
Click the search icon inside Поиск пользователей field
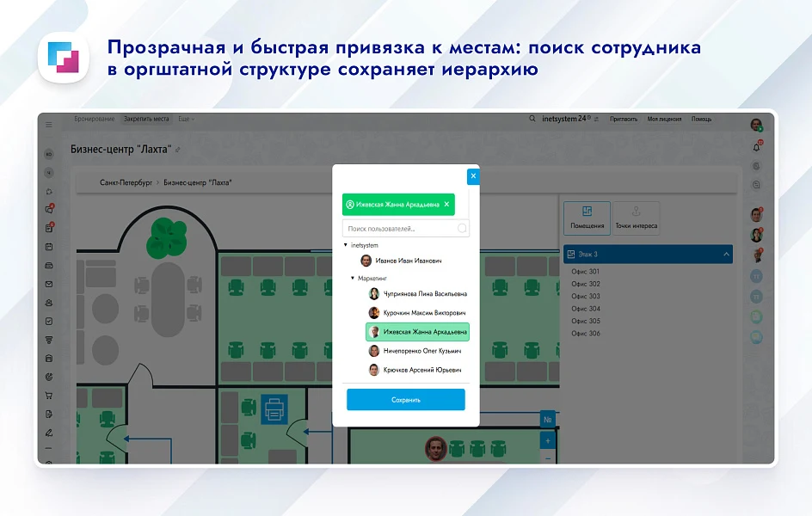(x=462, y=228)
